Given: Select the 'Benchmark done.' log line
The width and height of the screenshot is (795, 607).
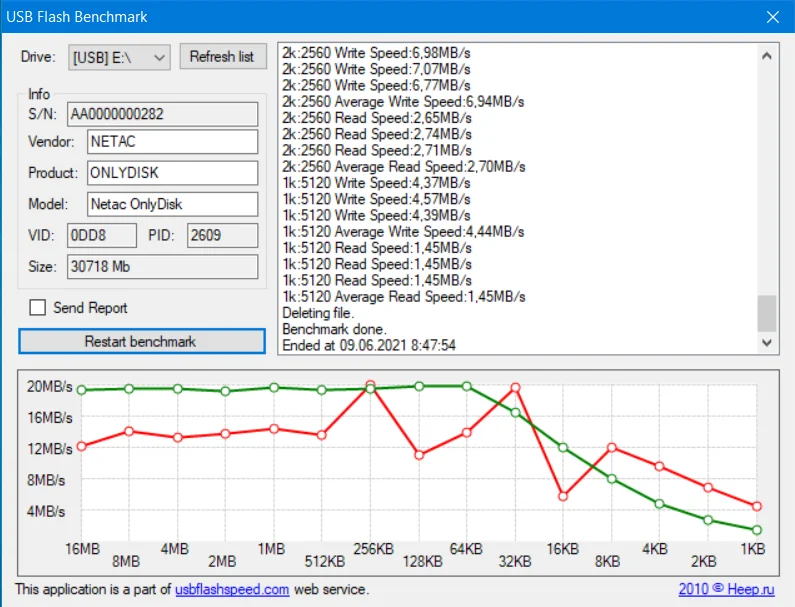Looking at the screenshot, I should [334, 329].
